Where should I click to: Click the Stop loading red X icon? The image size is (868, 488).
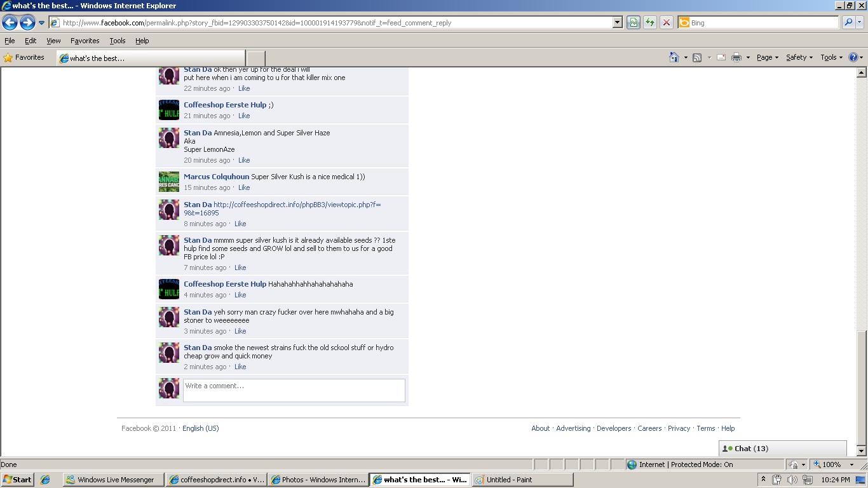pos(666,23)
